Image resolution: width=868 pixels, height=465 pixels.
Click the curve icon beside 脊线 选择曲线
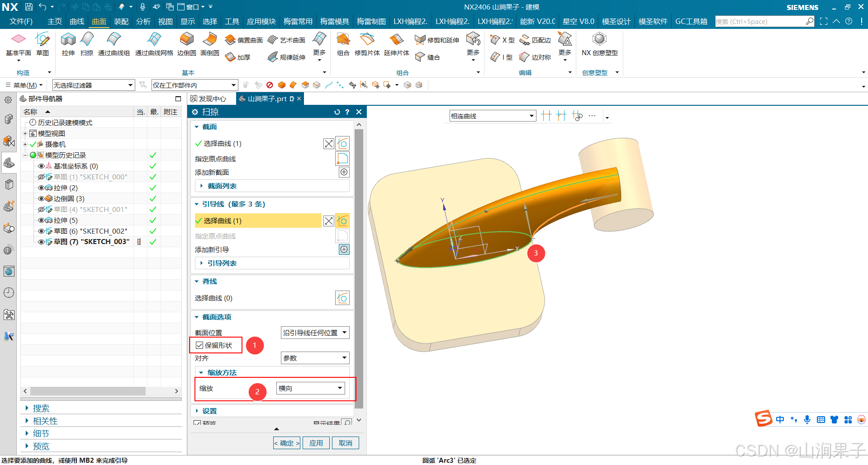[x=342, y=298]
